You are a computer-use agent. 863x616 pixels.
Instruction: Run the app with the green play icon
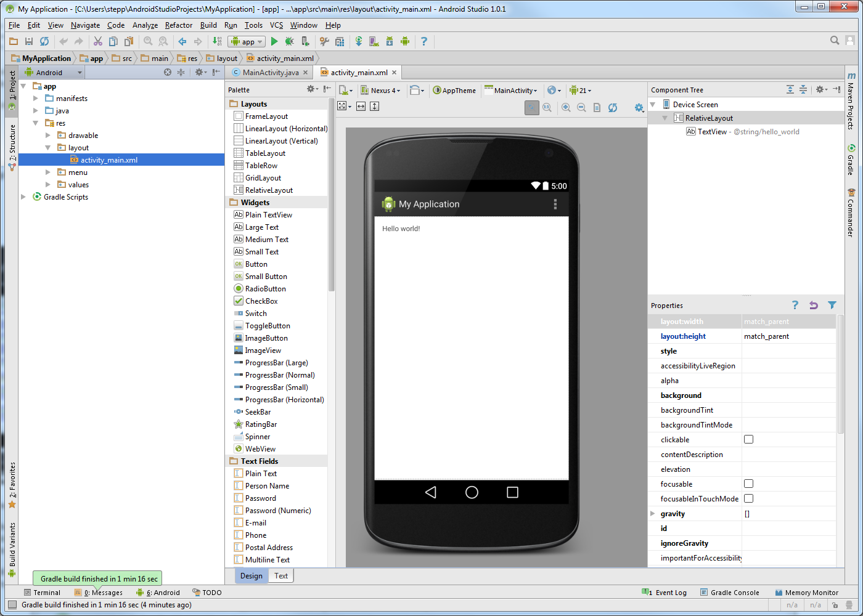[274, 41]
